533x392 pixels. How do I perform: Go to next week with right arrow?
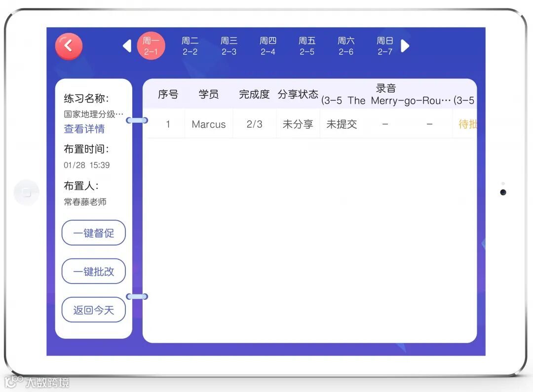pyautogui.click(x=405, y=46)
